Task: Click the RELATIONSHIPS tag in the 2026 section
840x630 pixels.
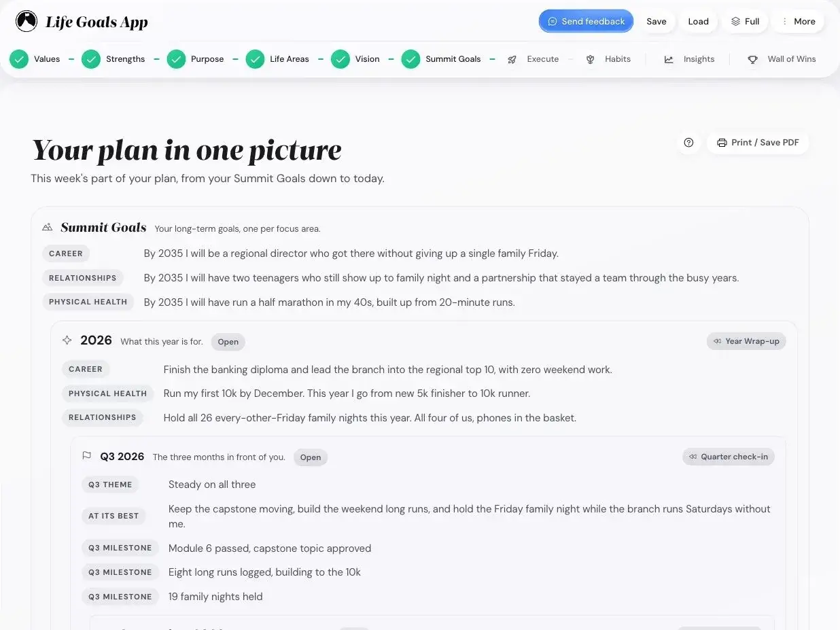Action: coord(102,417)
